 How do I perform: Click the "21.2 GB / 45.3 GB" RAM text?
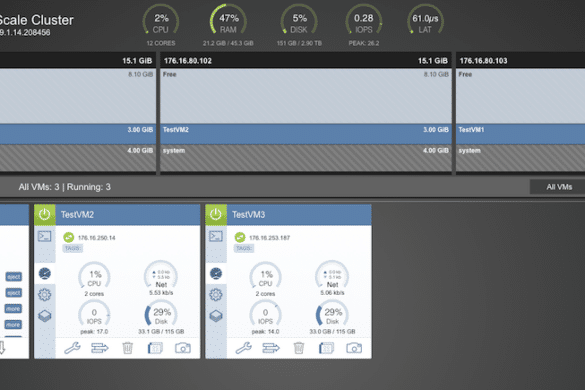[x=228, y=43]
